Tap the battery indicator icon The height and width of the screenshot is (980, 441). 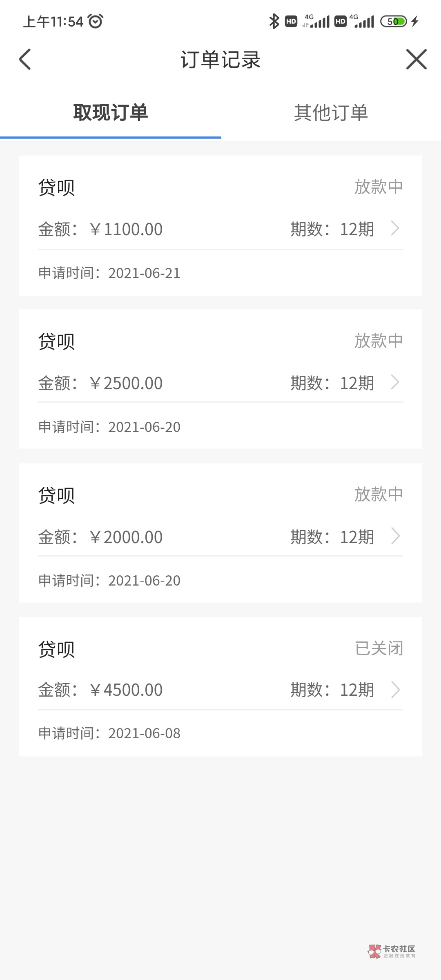393,21
